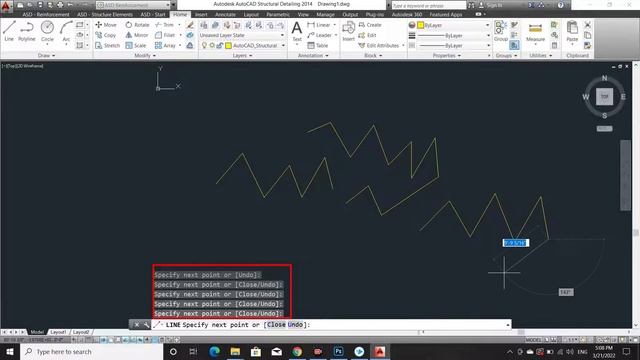Switch to the Layout2 tab
Screen dimensions: 640x360
tap(81, 332)
